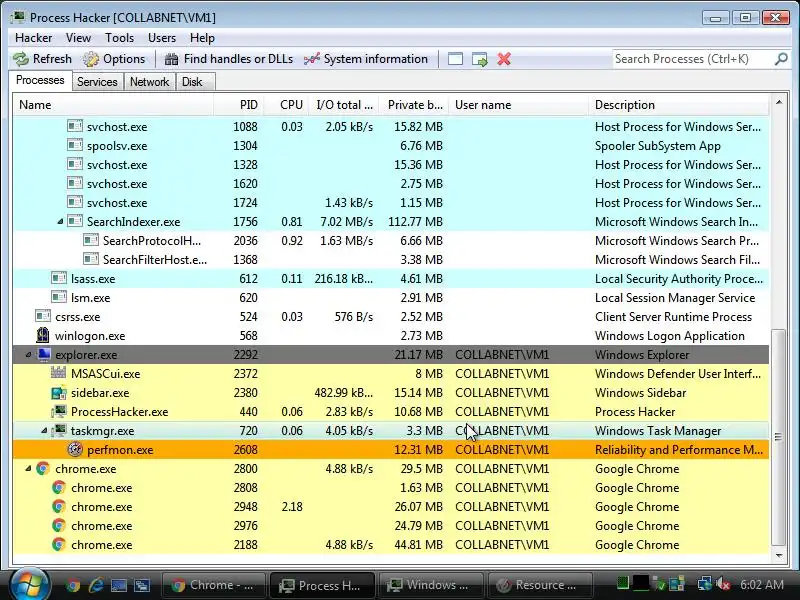Viewport: 800px width, 600px height.
Task: Open the Users menu
Action: click(162, 38)
